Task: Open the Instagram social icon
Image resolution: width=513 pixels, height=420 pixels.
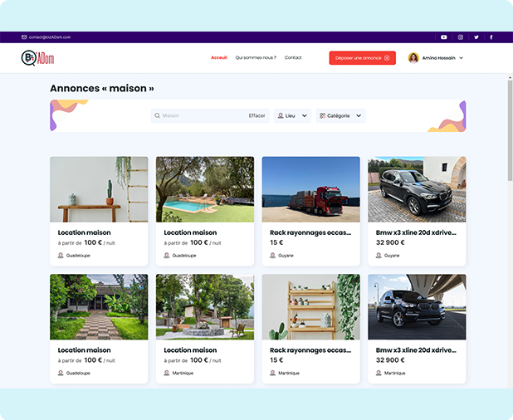Action: [461, 37]
